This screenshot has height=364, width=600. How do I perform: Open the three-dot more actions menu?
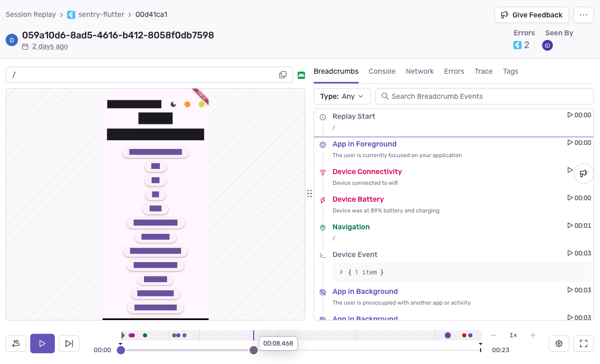583,15
